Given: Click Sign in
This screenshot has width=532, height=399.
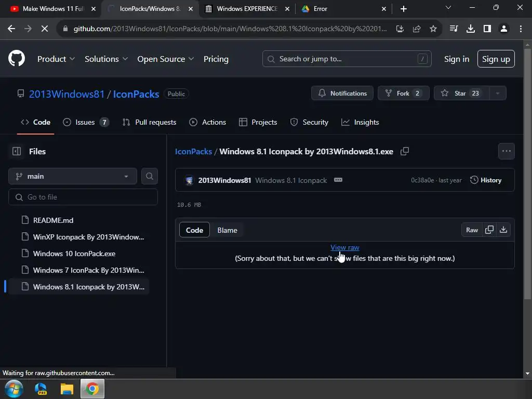Looking at the screenshot, I should pyautogui.click(x=456, y=59).
